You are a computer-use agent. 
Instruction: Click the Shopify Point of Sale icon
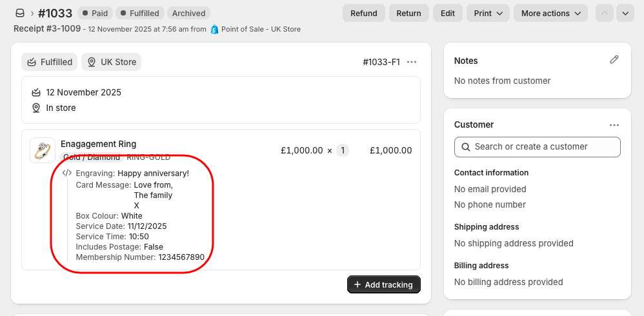[214, 29]
